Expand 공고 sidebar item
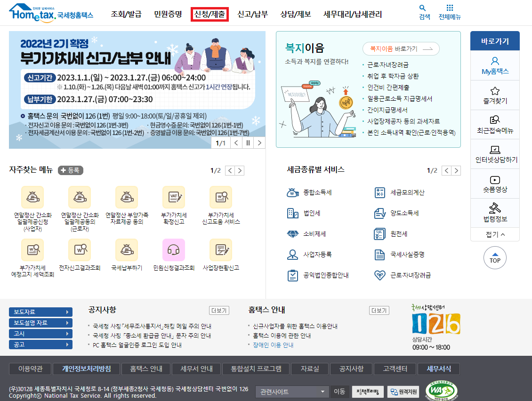 40,345
